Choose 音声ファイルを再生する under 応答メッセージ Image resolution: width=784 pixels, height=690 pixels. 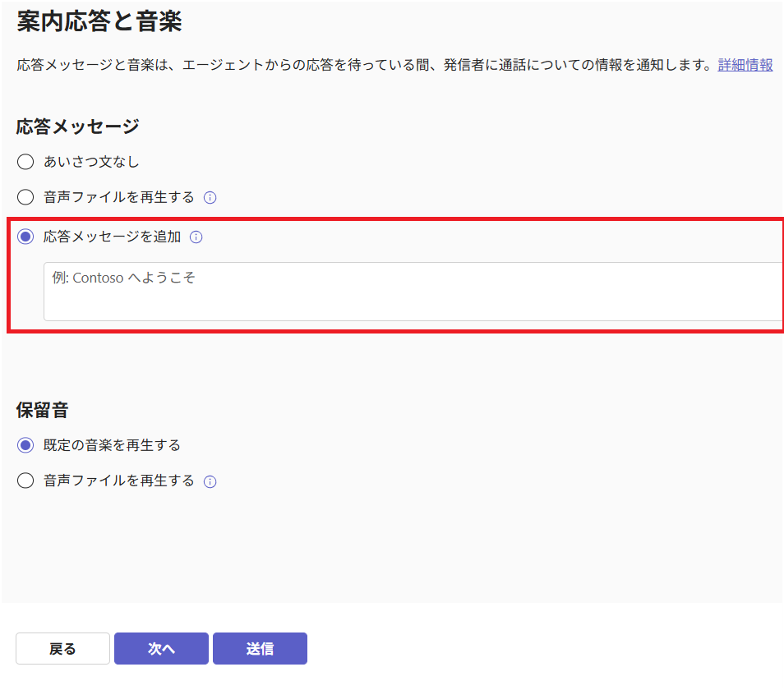point(25,197)
